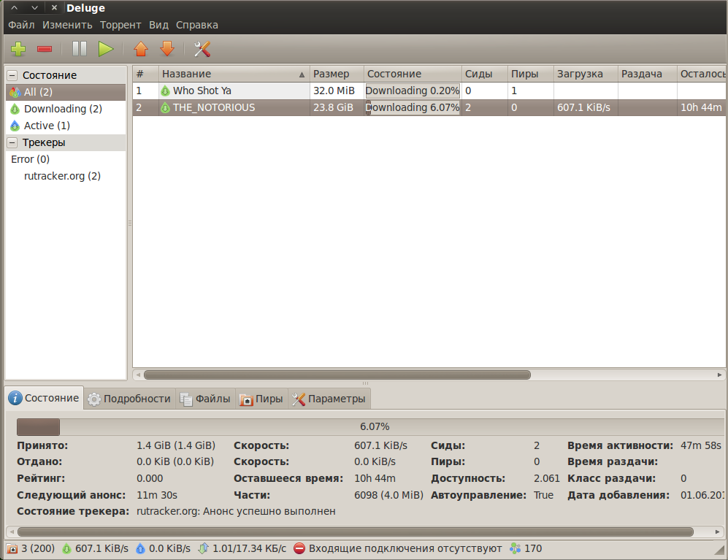Click the All (2) filter icon

15,93
